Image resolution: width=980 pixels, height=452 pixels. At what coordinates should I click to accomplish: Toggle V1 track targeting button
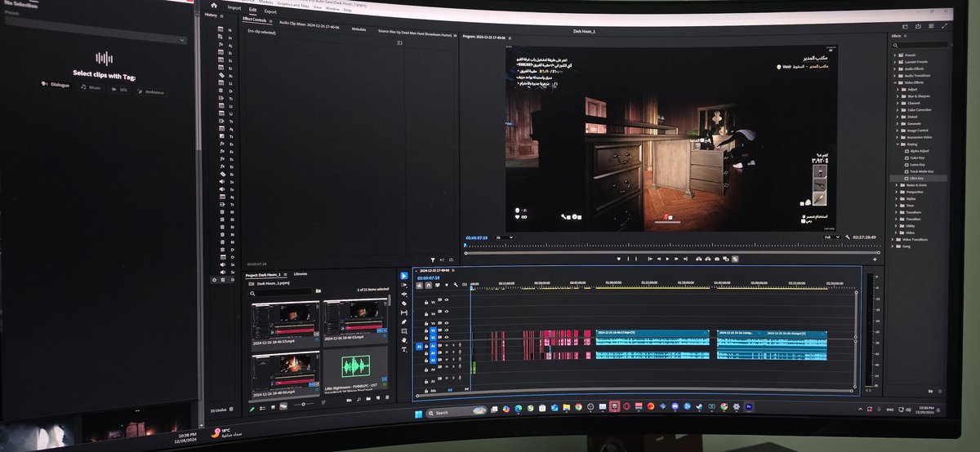point(434,339)
